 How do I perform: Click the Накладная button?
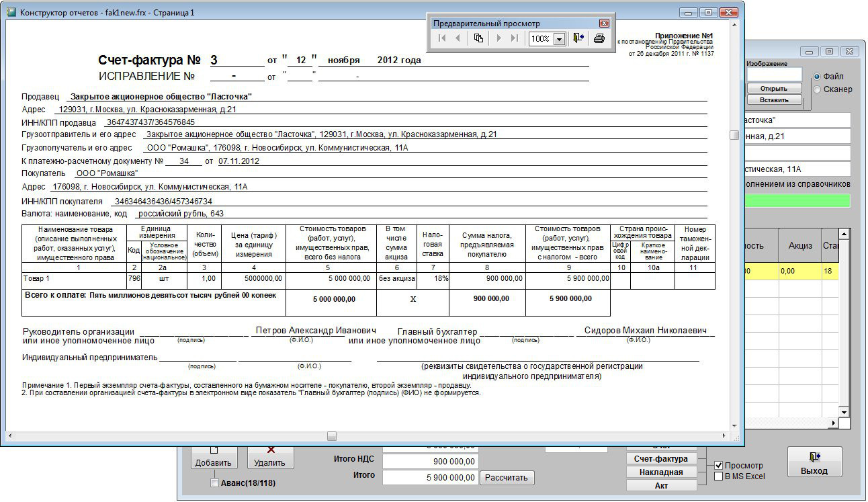660,472
